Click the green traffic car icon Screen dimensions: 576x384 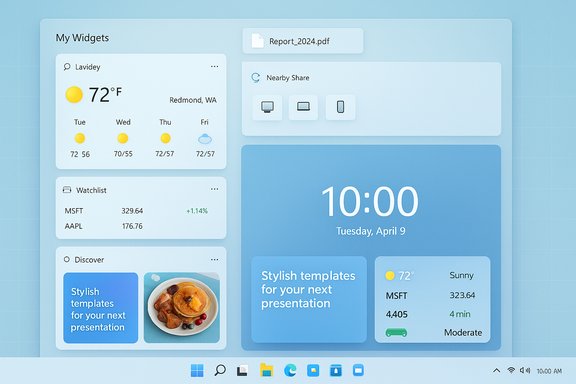(396, 333)
